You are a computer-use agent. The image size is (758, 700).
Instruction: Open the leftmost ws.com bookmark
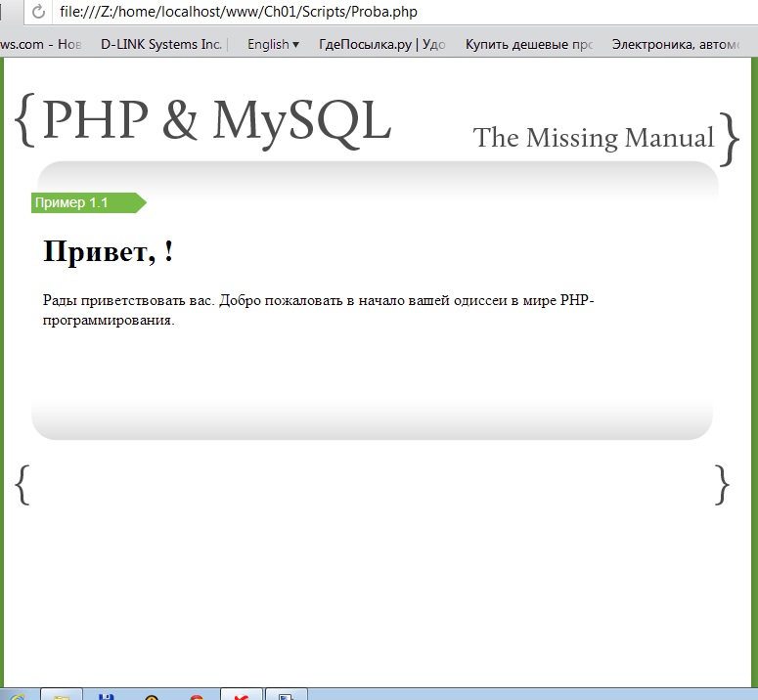(41, 44)
